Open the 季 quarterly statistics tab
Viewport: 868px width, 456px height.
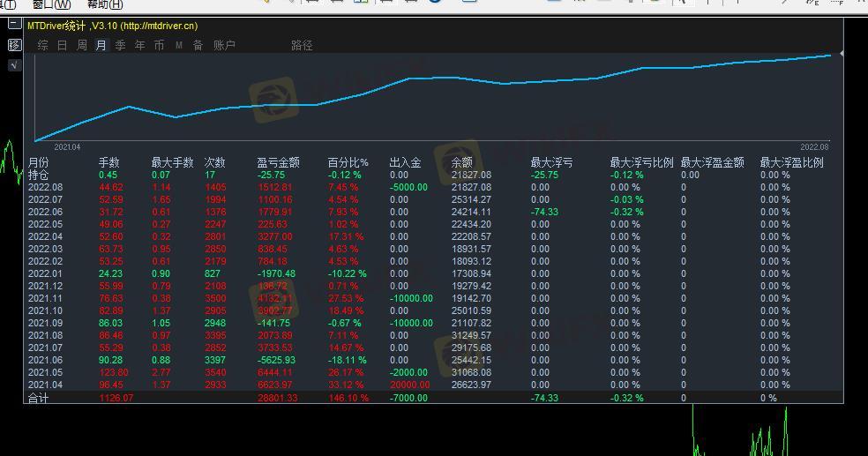pyautogui.click(x=121, y=45)
